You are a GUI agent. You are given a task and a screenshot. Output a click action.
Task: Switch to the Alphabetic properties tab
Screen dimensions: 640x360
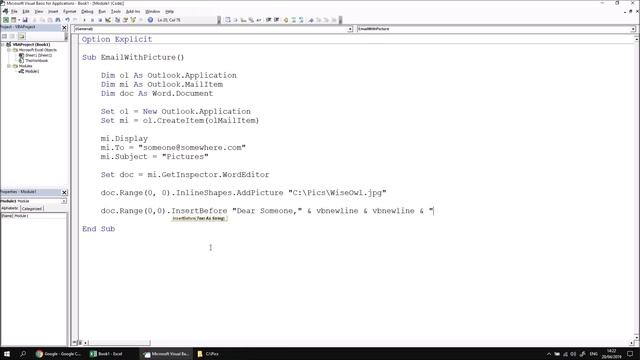point(10,208)
